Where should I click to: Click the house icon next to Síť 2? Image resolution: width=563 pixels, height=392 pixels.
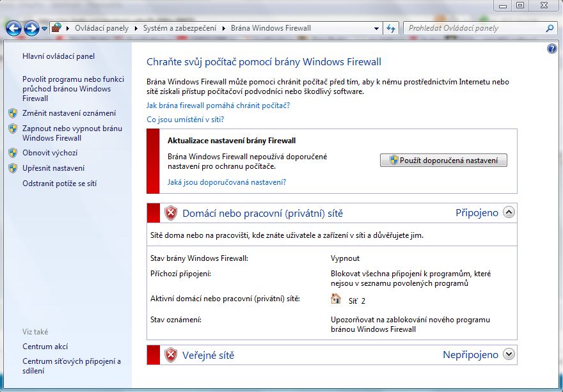pos(336,299)
